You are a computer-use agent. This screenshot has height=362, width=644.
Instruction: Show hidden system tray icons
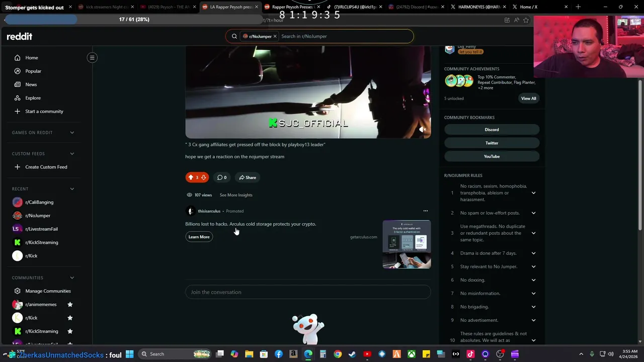coord(581,354)
